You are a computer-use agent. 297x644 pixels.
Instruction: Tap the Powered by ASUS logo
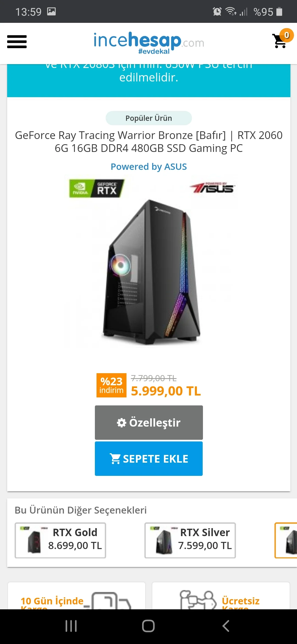click(212, 188)
